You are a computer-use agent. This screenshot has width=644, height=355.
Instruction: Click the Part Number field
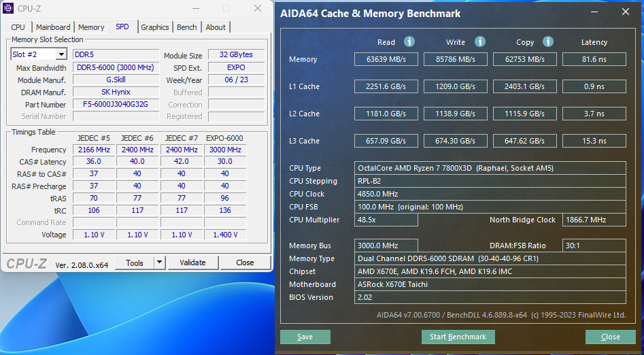116,105
